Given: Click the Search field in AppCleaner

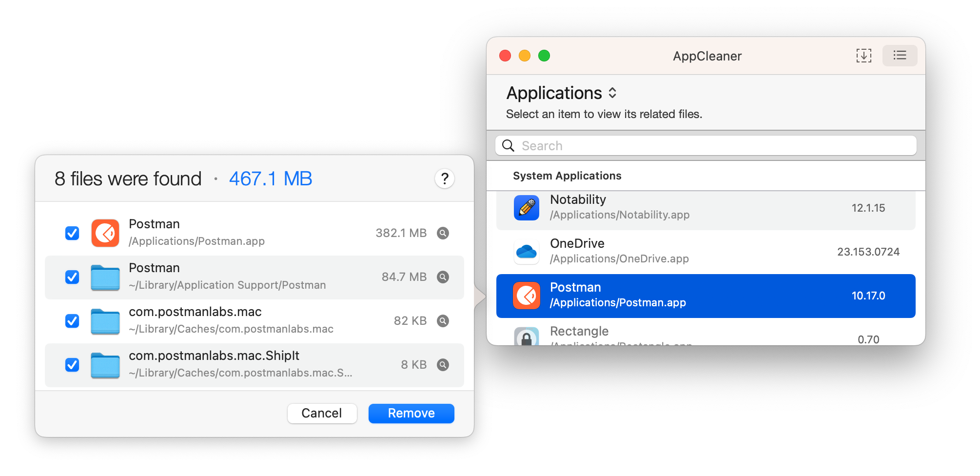Looking at the screenshot, I should click(x=706, y=146).
